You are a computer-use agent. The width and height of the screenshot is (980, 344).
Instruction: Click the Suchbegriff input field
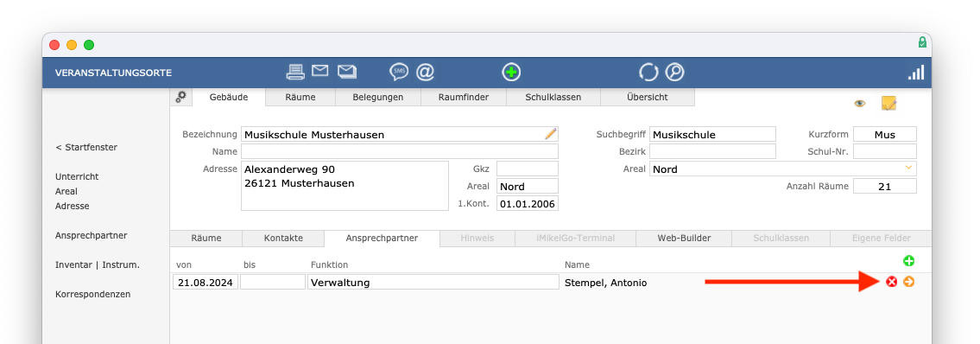(712, 134)
